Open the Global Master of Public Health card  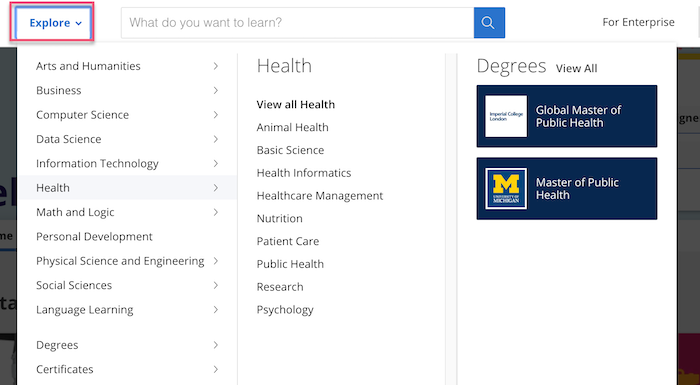pos(567,116)
